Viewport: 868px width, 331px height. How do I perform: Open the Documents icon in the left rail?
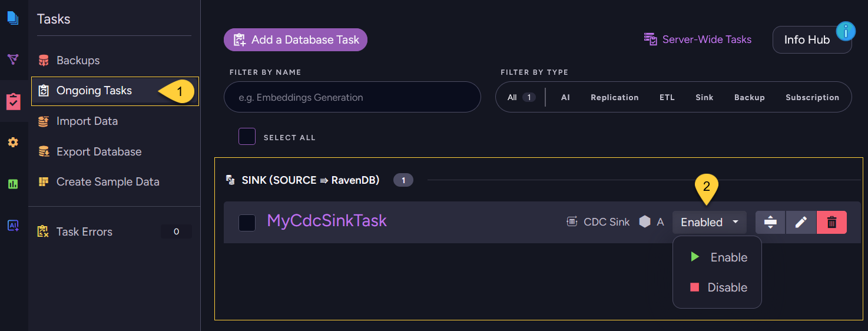coord(13,18)
